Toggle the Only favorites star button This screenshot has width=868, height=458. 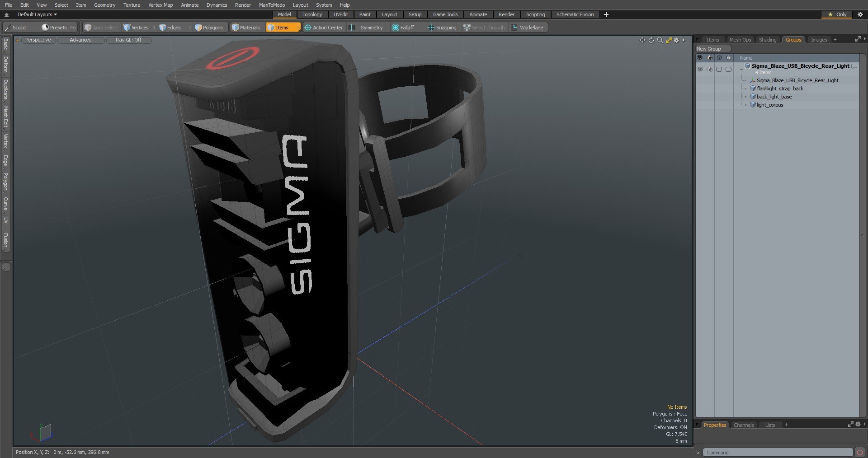(x=837, y=14)
